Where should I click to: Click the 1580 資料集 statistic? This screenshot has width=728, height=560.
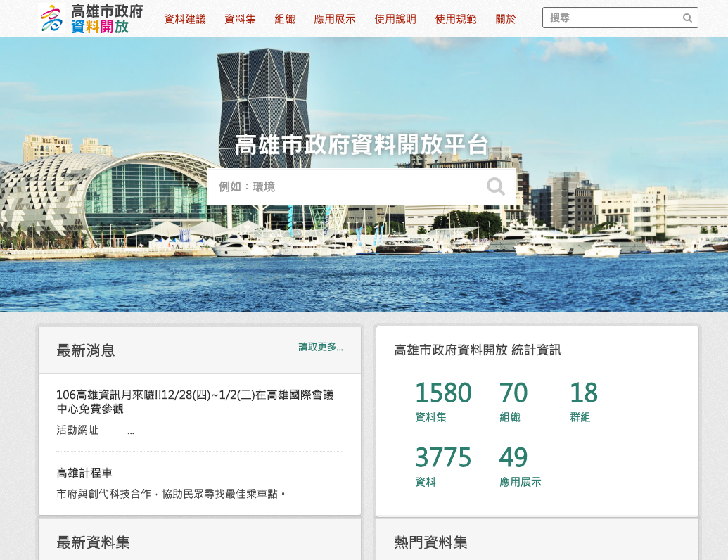tap(443, 401)
